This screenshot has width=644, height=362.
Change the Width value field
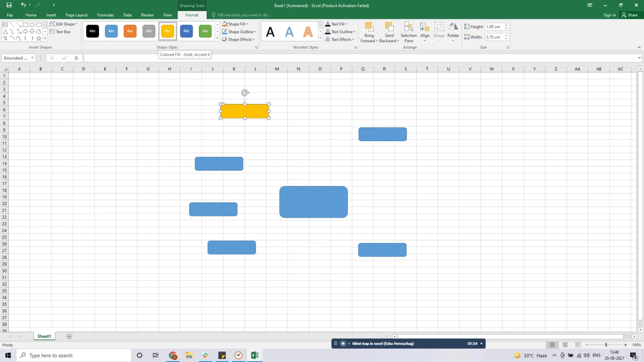tap(494, 37)
